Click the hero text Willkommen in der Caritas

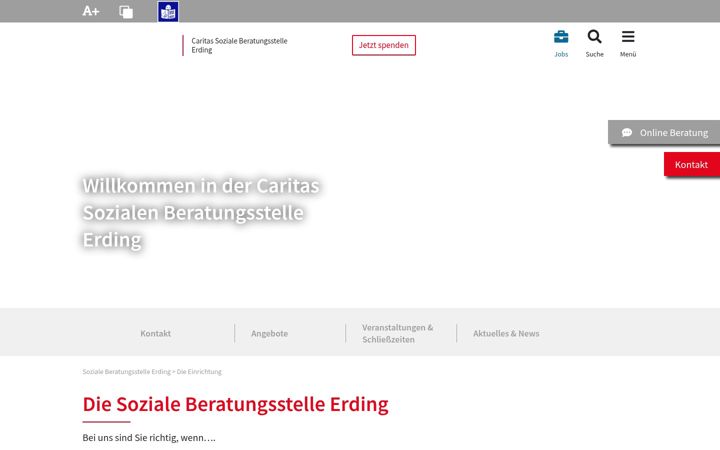click(201, 186)
